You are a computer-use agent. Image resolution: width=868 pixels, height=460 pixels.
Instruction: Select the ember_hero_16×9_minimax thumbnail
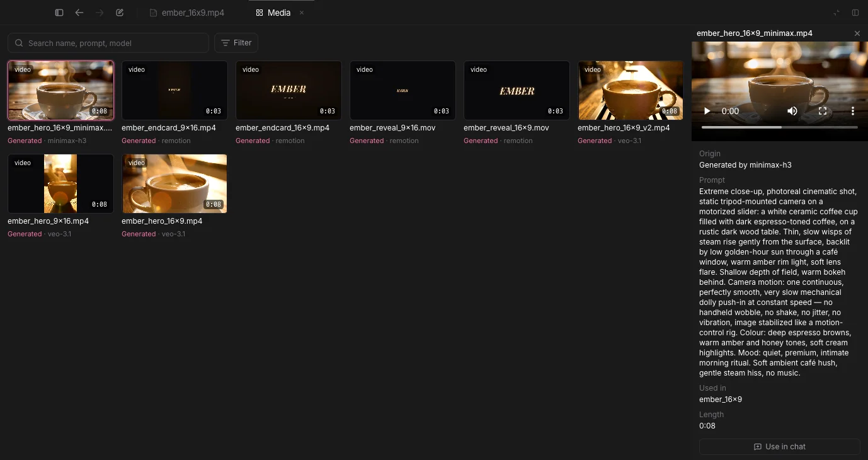[60, 90]
